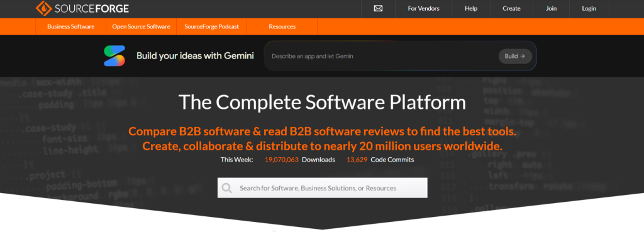Click the 13,629 code commits count
The height and width of the screenshot is (232, 644).
click(x=357, y=160)
